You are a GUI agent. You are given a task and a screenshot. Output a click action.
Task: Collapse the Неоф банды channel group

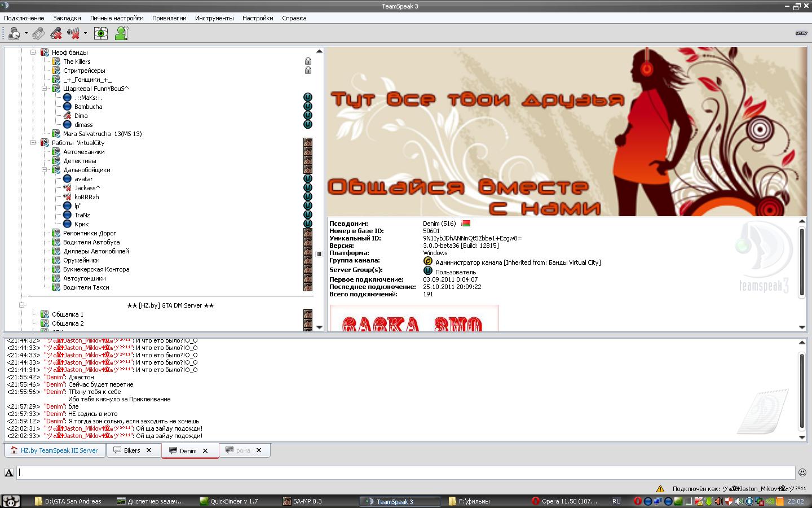[33, 52]
